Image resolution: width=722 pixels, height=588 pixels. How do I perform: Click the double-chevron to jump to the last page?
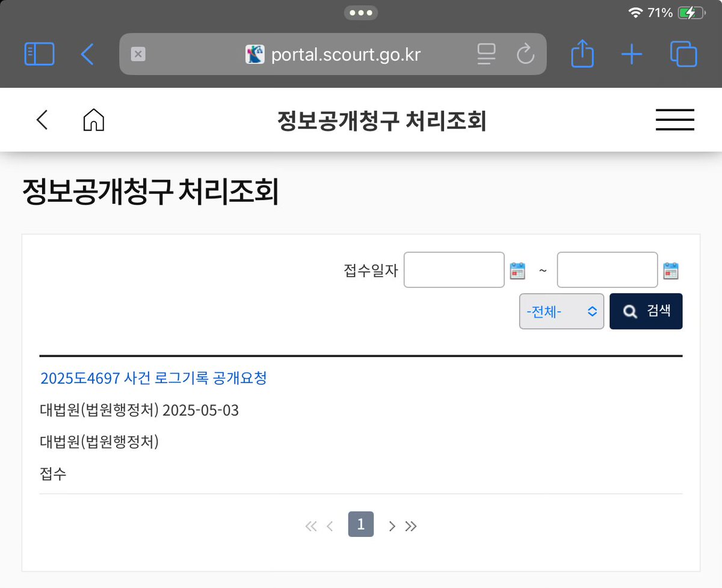point(412,525)
